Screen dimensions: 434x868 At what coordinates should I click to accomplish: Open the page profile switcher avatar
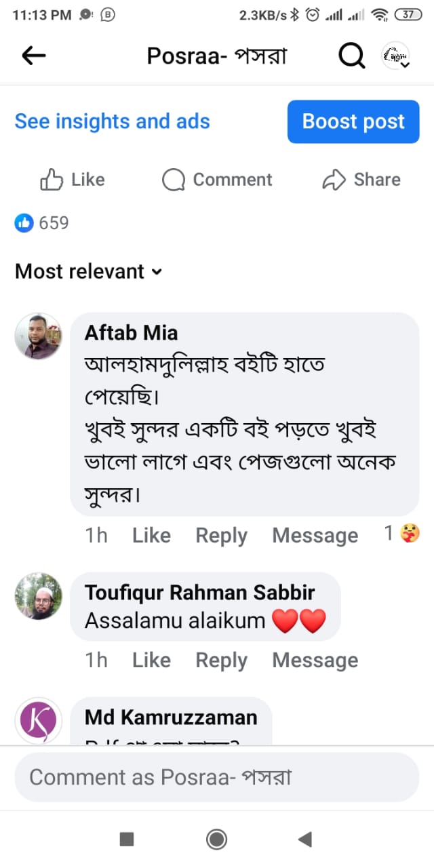(x=395, y=56)
